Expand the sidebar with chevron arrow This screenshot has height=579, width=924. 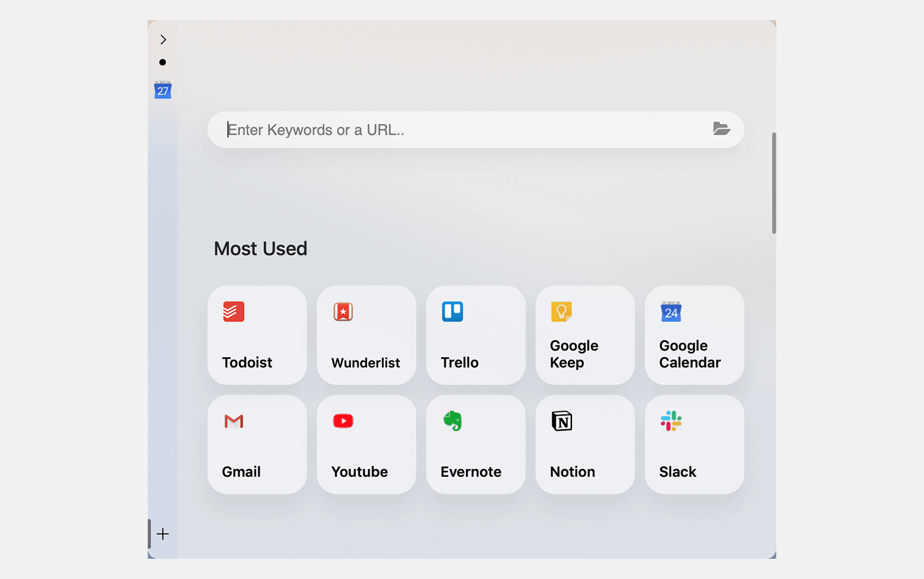point(163,40)
